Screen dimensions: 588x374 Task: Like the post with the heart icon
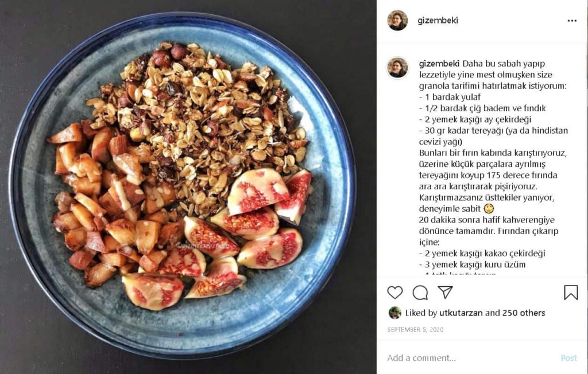[x=395, y=293]
